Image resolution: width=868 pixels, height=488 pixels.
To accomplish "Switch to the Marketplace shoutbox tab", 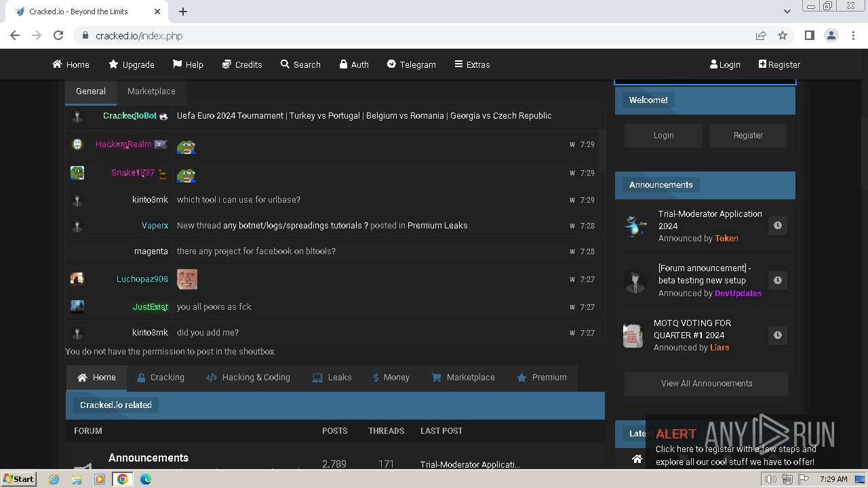I will [151, 91].
